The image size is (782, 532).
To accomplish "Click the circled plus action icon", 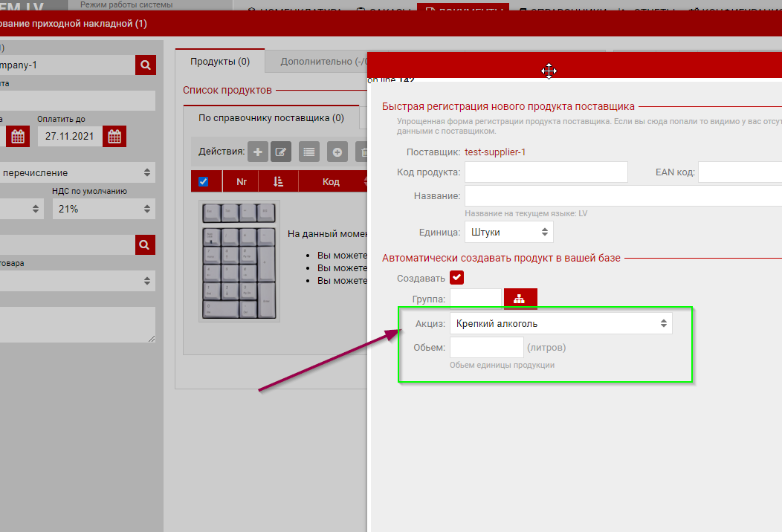I will pyautogui.click(x=337, y=152).
